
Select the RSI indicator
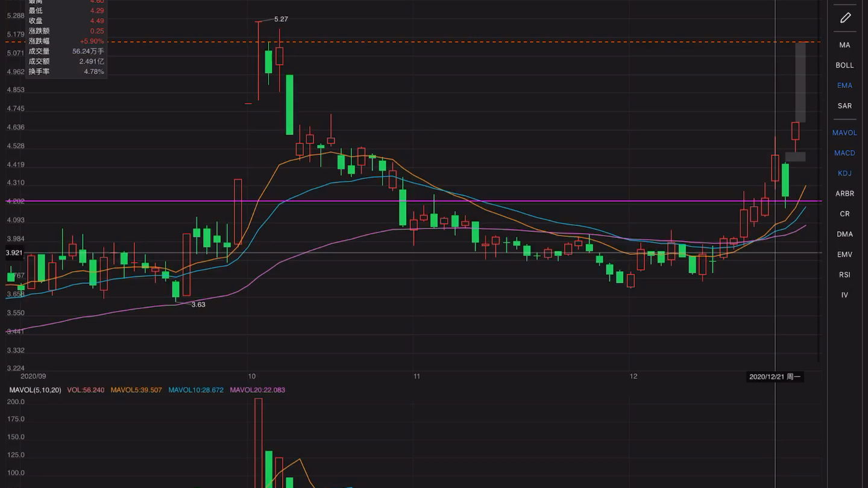pos(844,275)
